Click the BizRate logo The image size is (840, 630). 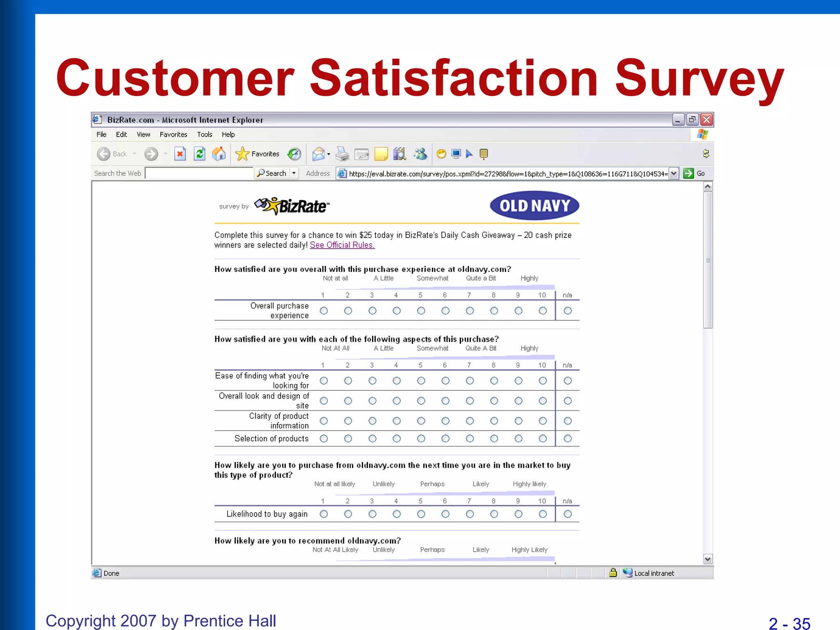[292, 206]
